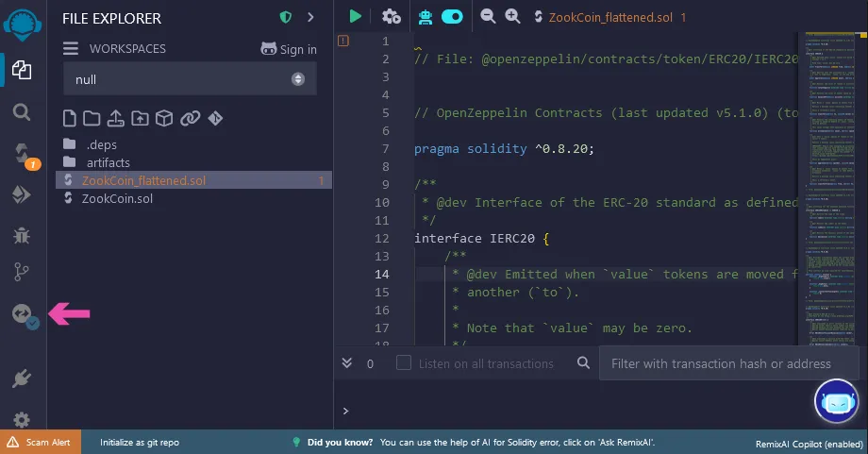Open the WORKSPACES hamburger menu
Viewport: 868px width, 454px height.
(x=71, y=49)
